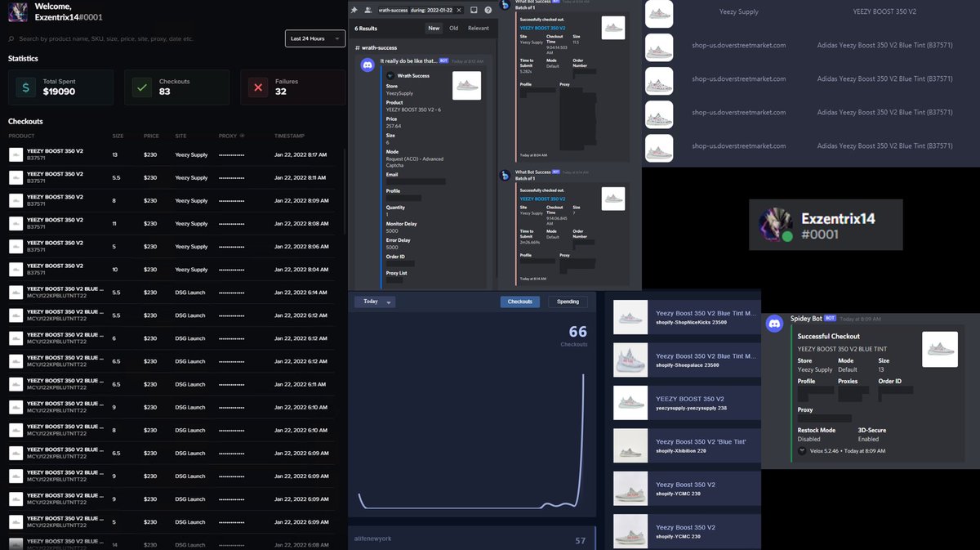Click the Velox logo in the Spidey Bot footer
Viewport: 980px width, 550px height.
(x=801, y=450)
